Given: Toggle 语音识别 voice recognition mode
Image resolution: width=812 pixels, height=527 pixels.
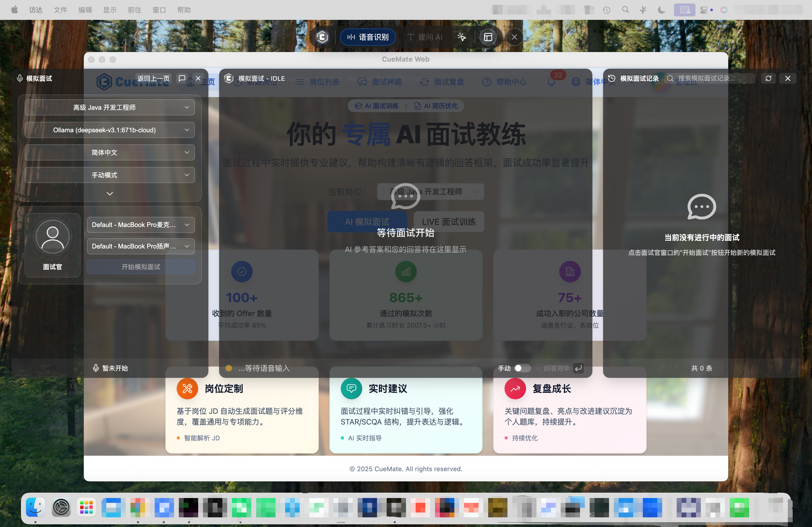Looking at the screenshot, I should point(367,37).
